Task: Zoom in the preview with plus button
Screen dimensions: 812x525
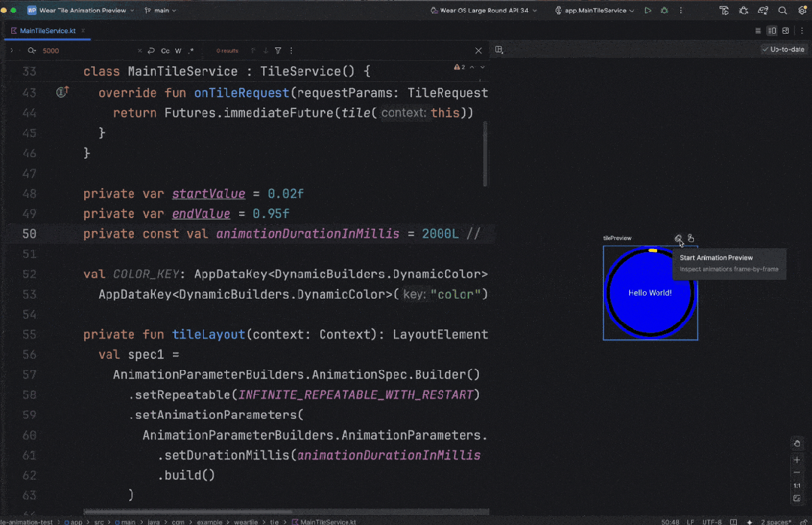Action: click(797, 460)
